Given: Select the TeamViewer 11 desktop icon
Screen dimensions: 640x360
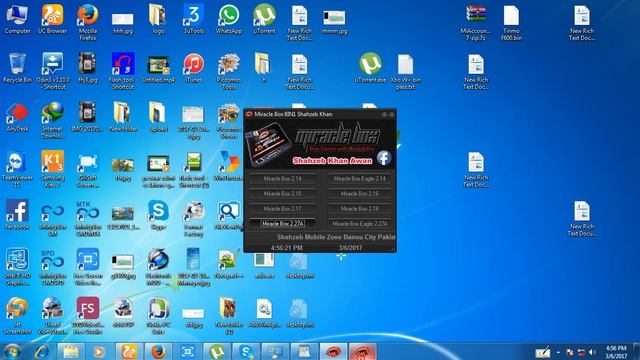Looking at the screenshot, I should tap(17, 169).
